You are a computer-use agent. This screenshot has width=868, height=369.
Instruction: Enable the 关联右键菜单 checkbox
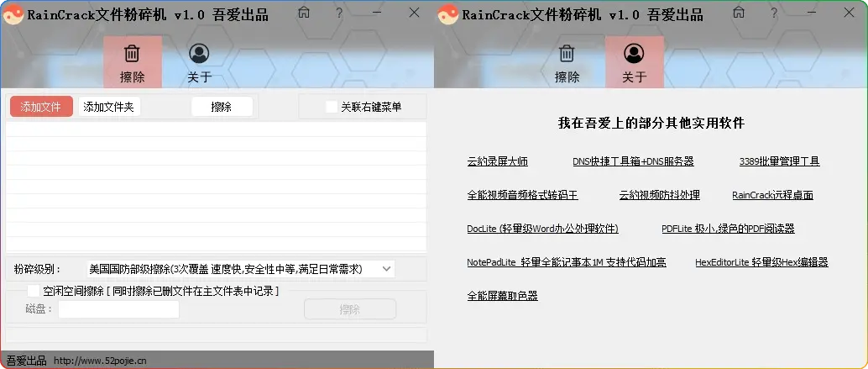coord(332,107)
